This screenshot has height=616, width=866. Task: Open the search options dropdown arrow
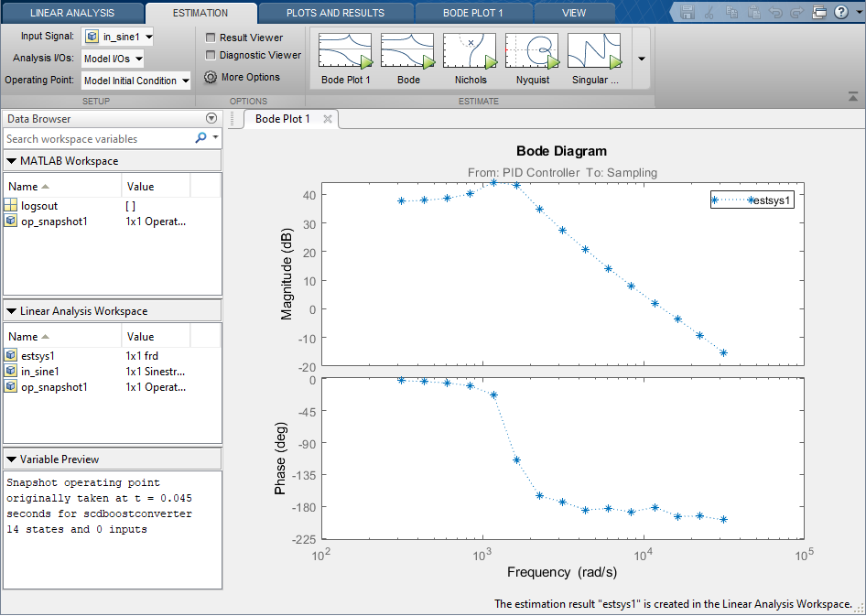coord(215,137)
